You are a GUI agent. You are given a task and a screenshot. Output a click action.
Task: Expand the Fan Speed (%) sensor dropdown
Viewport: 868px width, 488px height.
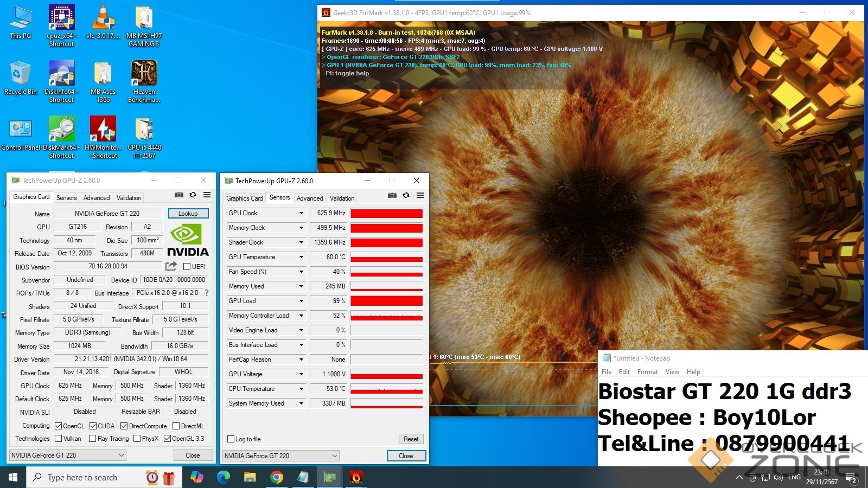click(301, 272)
